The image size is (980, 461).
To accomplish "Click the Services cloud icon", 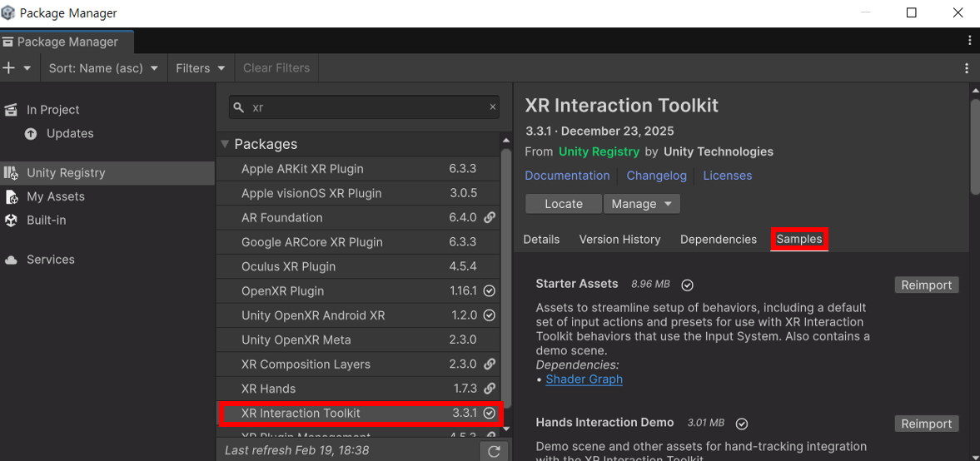I will 11,260.
